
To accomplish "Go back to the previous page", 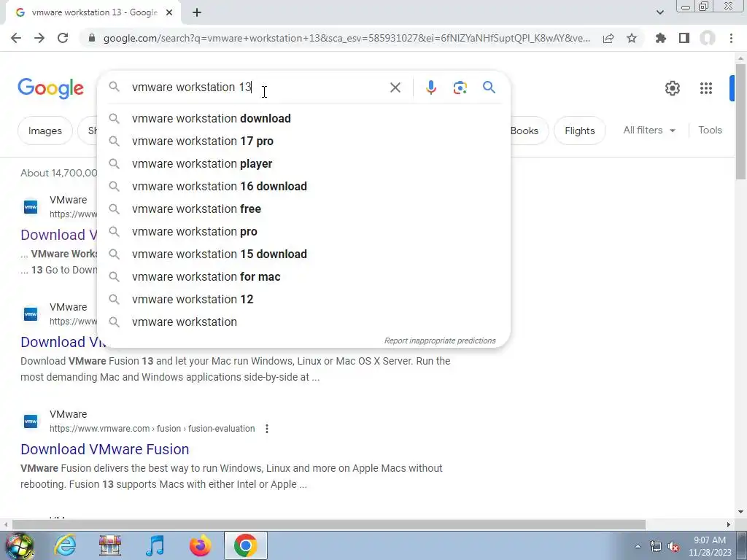I will pyautogui.click(x=16, y=38).
